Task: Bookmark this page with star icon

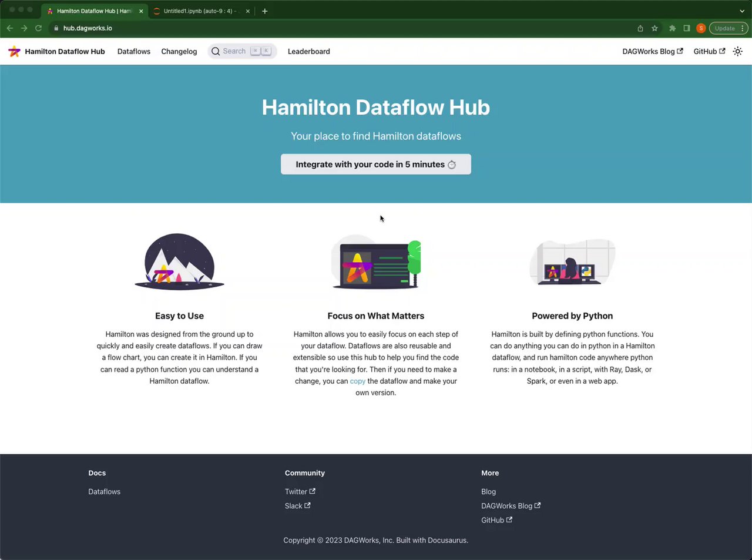Action: 654,28
